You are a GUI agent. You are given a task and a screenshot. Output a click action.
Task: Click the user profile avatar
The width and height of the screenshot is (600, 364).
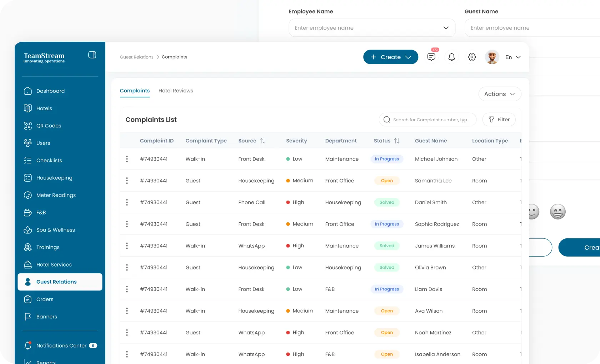(492, 57)
